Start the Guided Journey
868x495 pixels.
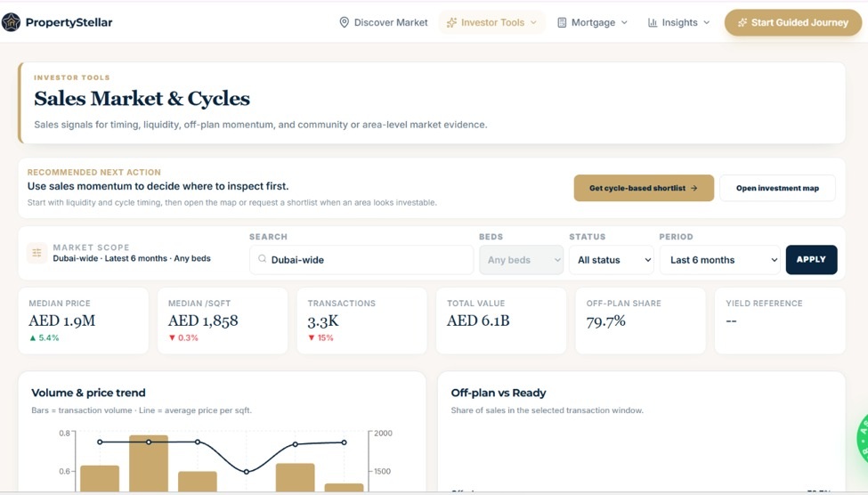(x=793, y=22)
